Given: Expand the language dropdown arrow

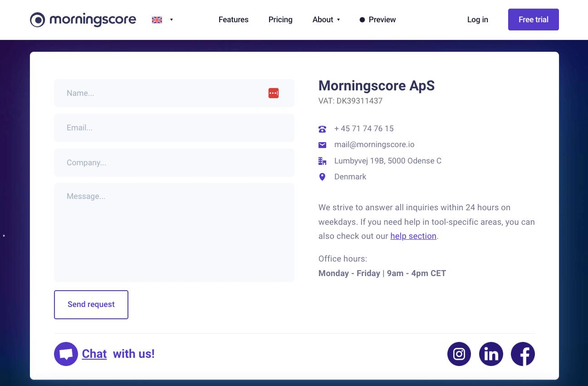Looking at the screenshot, I should [171, 20].
